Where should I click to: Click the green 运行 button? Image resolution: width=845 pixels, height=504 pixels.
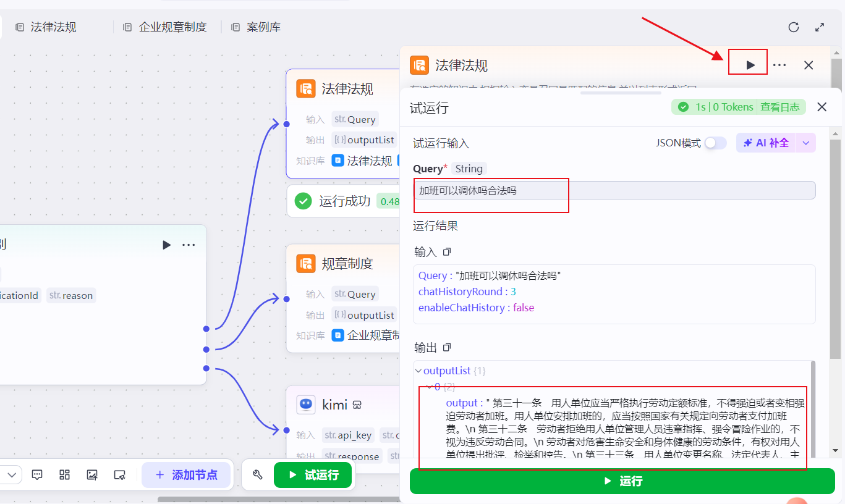pos(622,481)
